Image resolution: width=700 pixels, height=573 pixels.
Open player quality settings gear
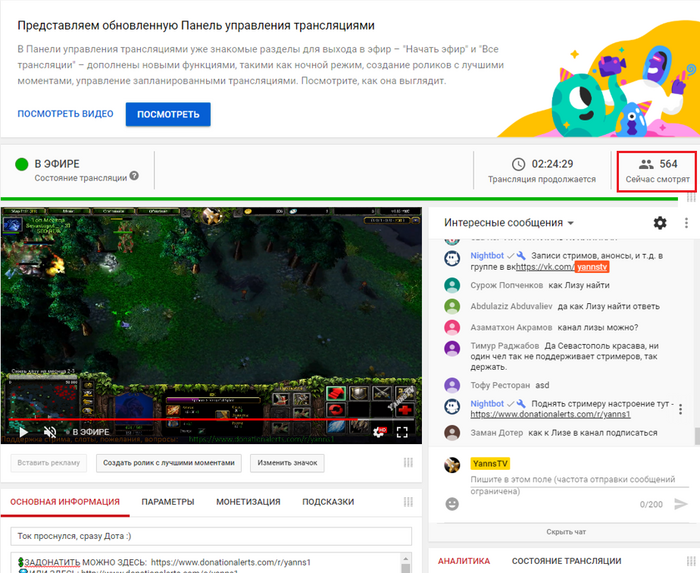pyautogui.click(x=379, y=432)
